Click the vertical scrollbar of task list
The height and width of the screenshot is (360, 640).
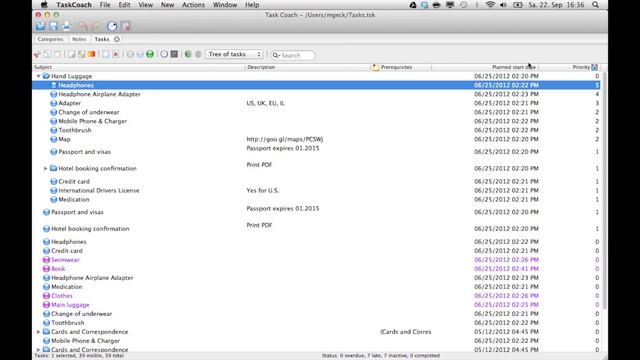pos(604,192)
